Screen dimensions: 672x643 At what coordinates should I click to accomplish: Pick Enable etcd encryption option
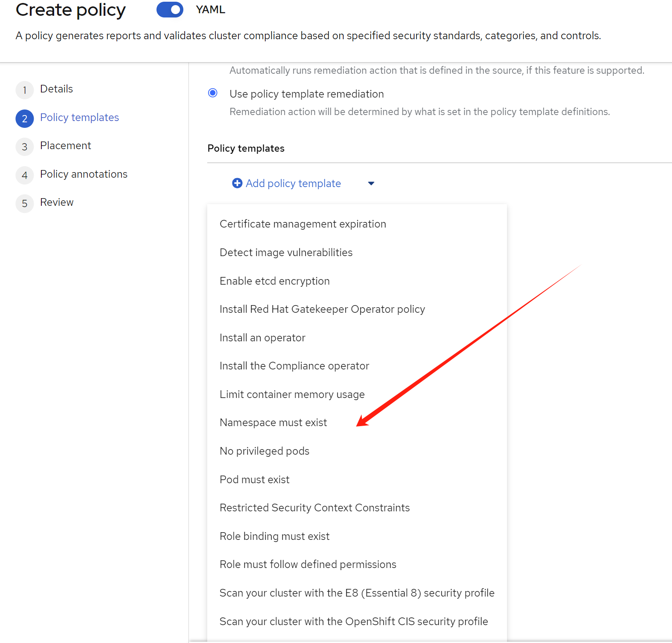pos(274,281)
